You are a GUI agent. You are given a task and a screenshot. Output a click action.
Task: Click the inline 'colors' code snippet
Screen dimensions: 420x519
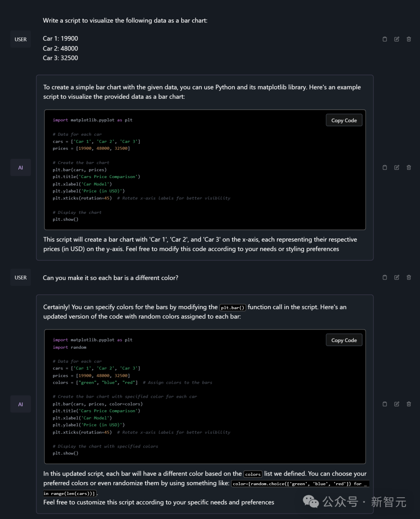253,474
